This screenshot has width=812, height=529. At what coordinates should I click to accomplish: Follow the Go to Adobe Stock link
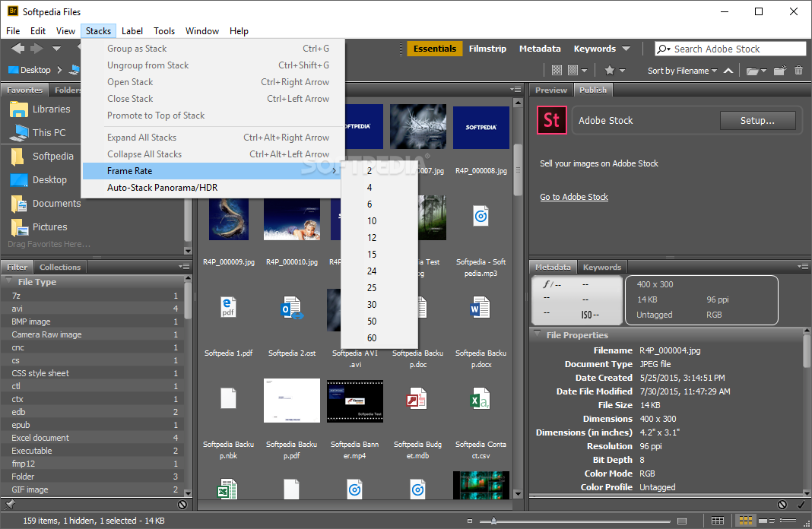point(574,197)
